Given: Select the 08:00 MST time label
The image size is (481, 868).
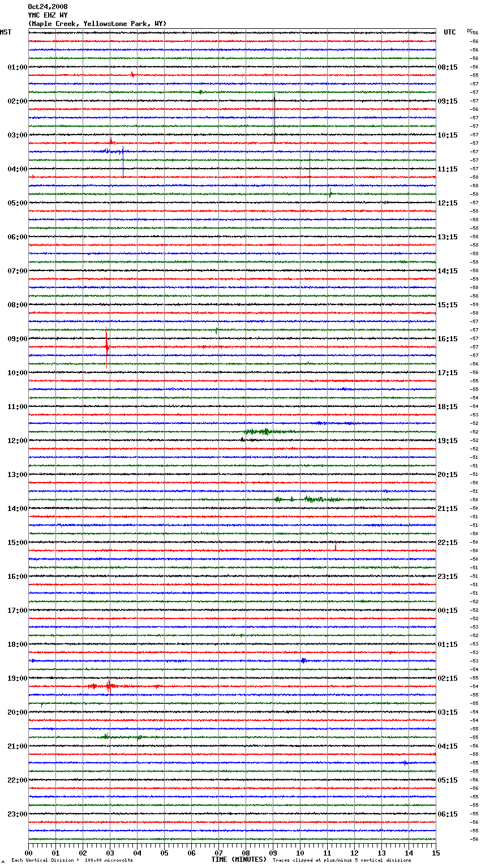Looking at the screenshot, I should click(18, 305).
